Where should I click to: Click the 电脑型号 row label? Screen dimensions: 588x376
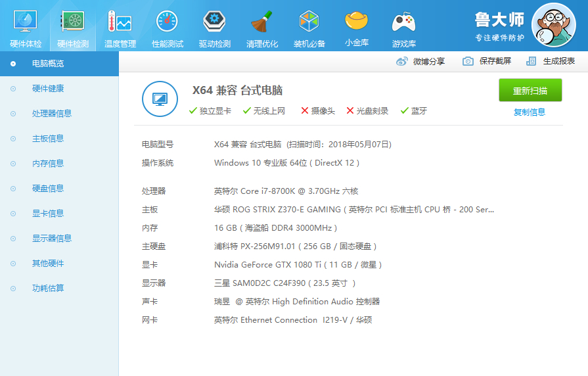158,145
